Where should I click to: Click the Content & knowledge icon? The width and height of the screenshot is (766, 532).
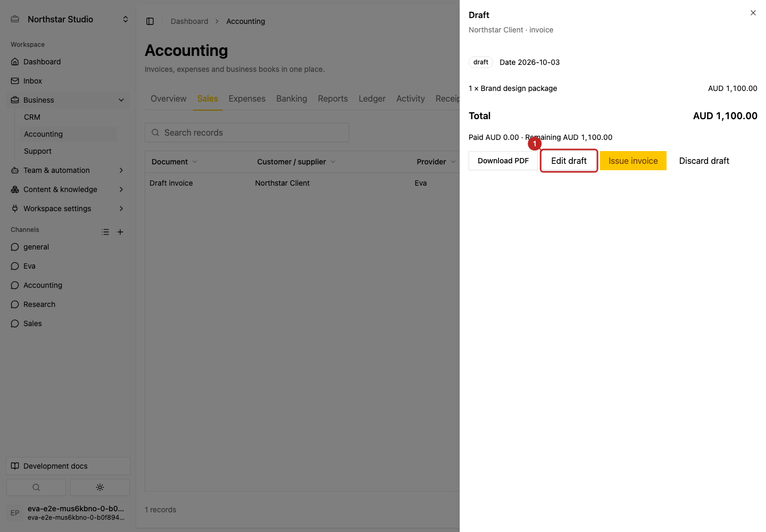15,189
